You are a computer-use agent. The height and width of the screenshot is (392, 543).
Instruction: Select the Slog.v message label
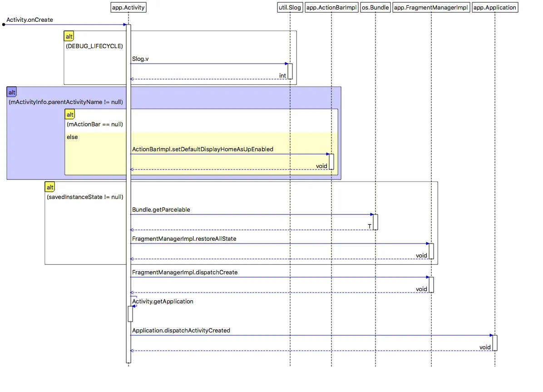pos(140,59)
